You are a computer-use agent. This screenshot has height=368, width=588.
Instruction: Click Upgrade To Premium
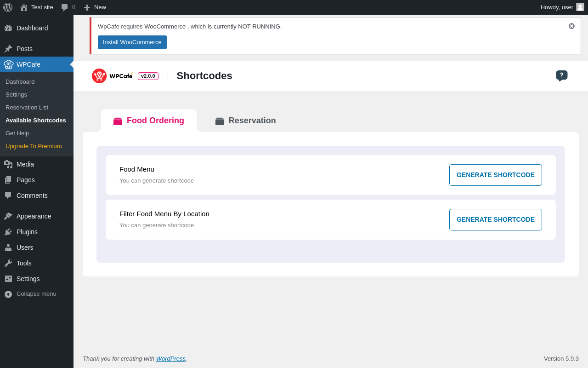[34, 146]
